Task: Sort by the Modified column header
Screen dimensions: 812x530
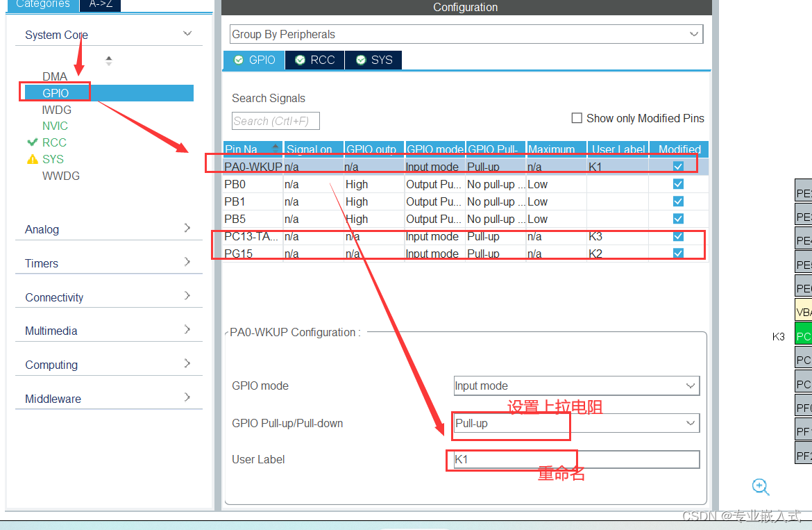Action: pyautogui.click(x=679, y=149)
